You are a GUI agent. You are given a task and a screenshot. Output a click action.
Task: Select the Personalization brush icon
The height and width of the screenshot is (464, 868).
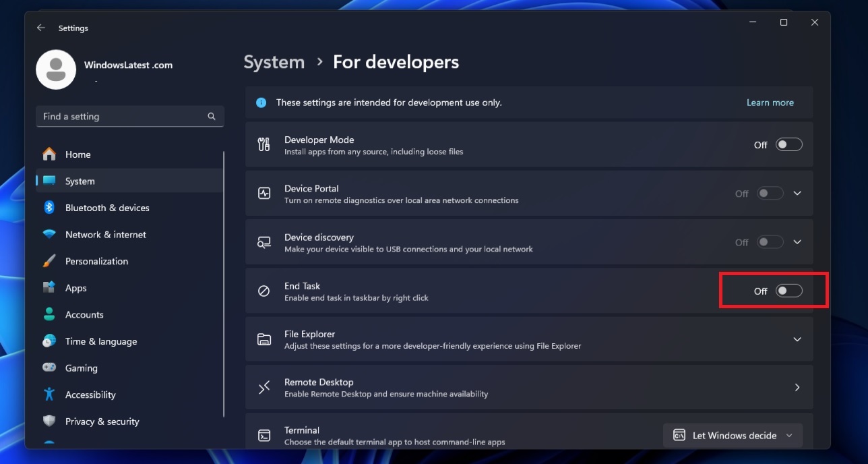[50, 261]
